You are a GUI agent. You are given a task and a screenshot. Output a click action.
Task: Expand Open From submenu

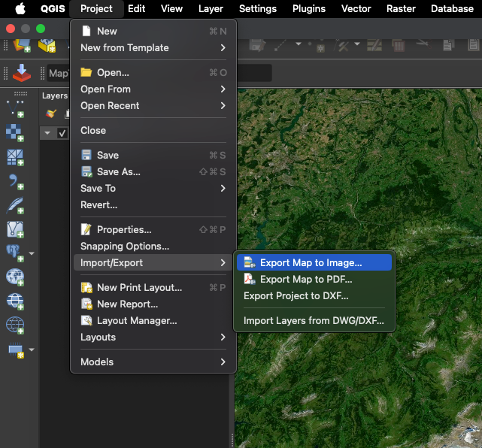153,89
